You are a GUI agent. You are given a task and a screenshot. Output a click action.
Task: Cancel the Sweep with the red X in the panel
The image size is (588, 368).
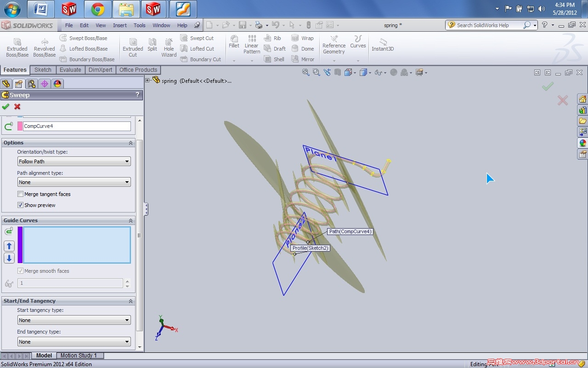point(17,107)
